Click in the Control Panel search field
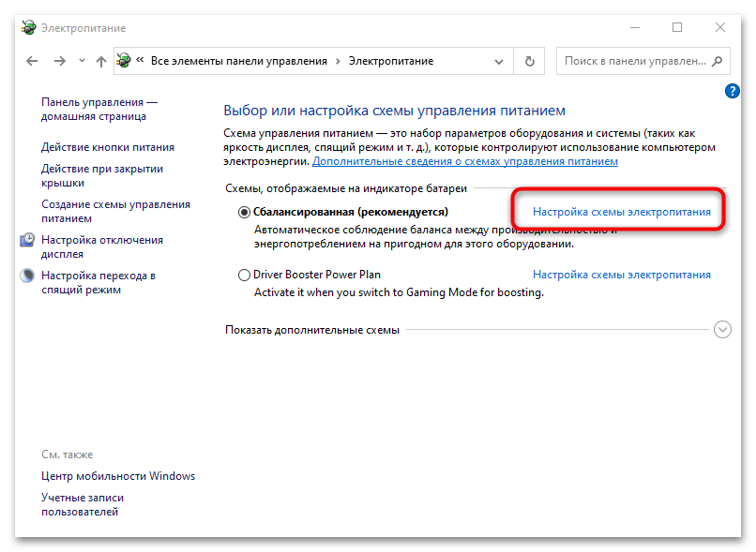 click(633, 61)
